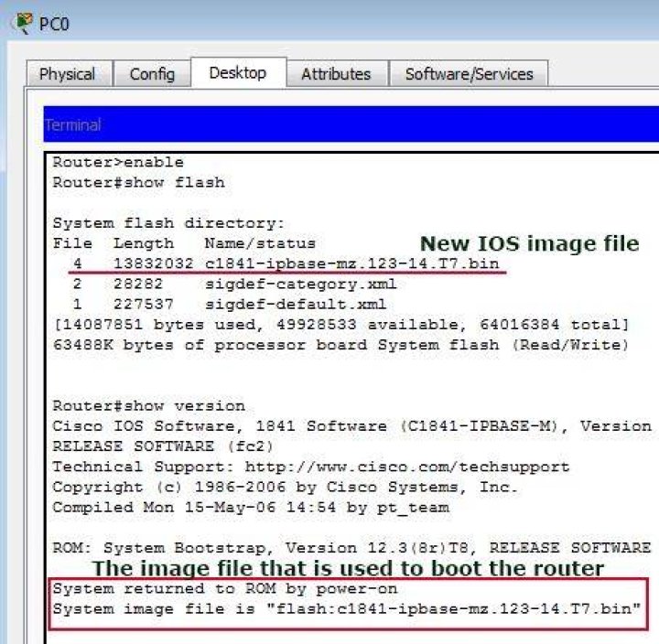Click the '14087851 bytes used' summary line
Image resolution: width=659 pixels, height=644 pixels.
click(341, 325)
